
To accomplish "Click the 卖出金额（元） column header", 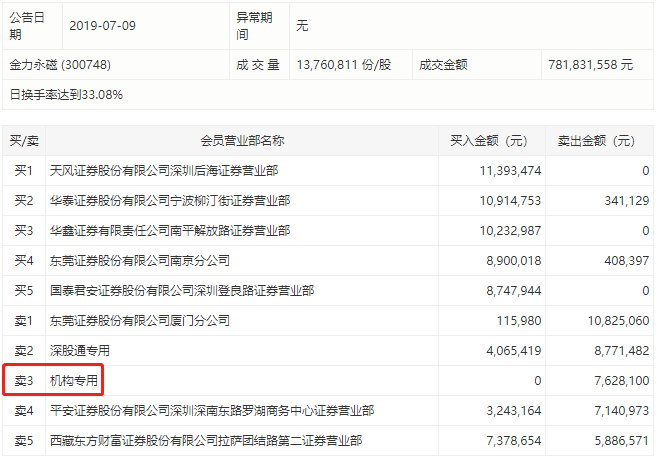I will pos(599,141).
